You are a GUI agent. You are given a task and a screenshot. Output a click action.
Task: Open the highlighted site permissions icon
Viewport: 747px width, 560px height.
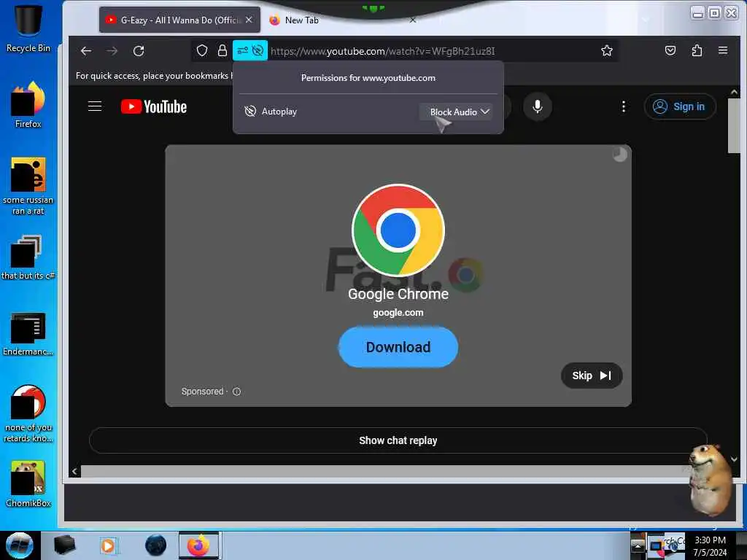tap(250, 50)
